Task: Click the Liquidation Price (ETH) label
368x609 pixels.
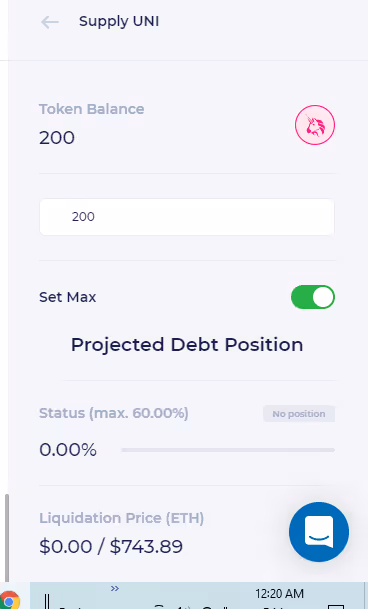Action: point(122,518)
